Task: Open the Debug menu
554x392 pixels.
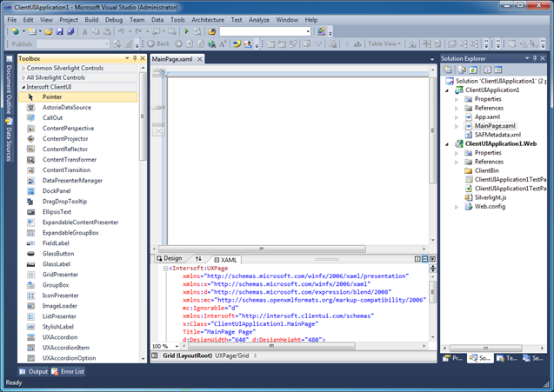Action: [114, 20]
